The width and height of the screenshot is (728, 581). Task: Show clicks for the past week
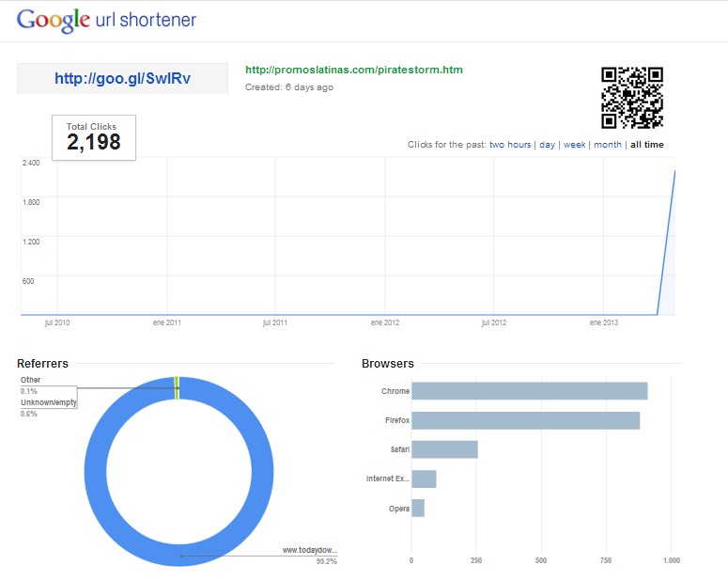click(x=574, y=145)
